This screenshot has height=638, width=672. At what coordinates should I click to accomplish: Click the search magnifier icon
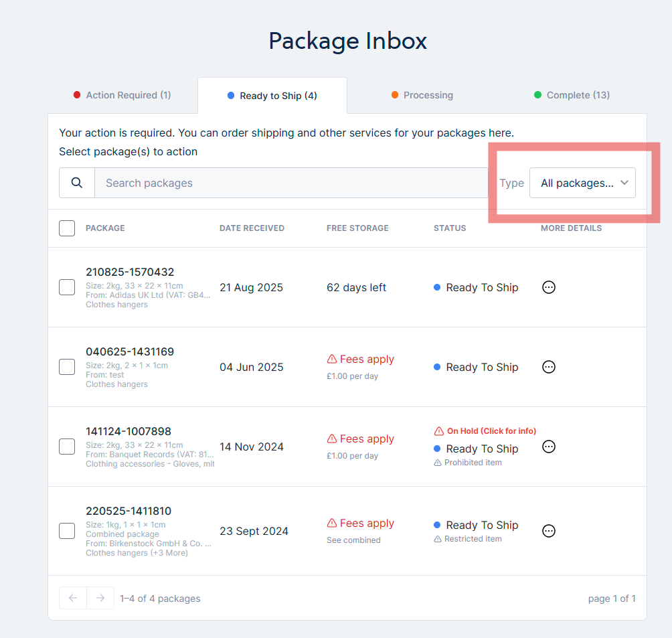pyautogui.click(x=77, y=183)
